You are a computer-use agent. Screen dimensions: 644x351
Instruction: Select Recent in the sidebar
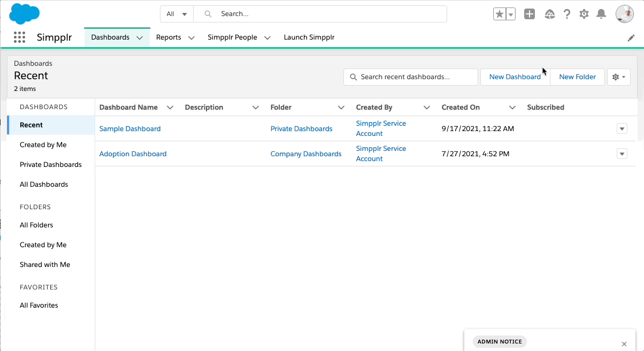pyautogui.click(x=51, y=125)
